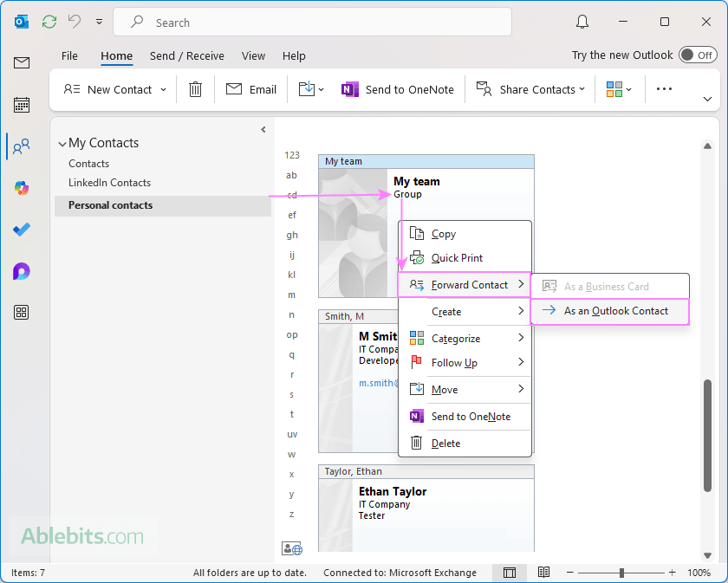Open the New Contact dropdown arrow
This screenshot has height=583, width=728.
(x=164, y=89)
